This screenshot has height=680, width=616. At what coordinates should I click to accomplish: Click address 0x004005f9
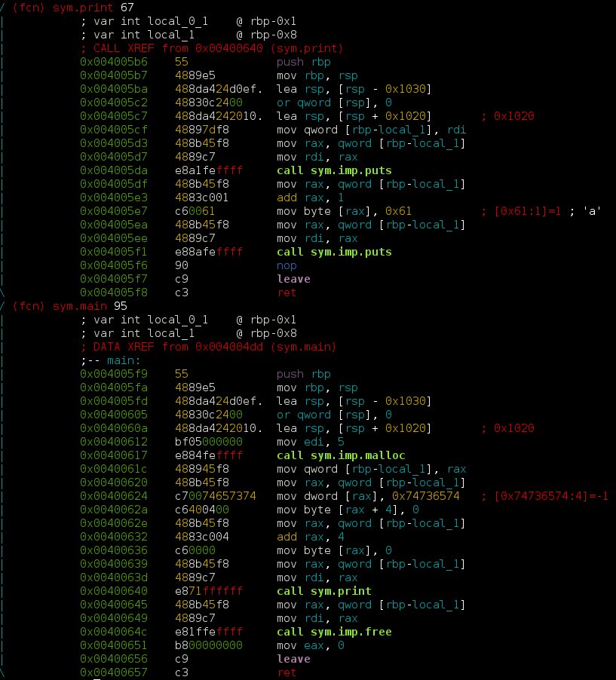(114, 374)
